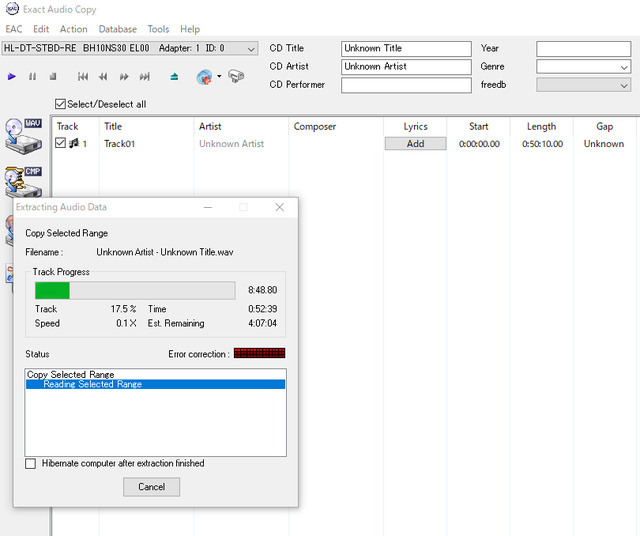Viewport: 640px width, 536px height.
Task: Rewind the current track
Action: point(103,76)
